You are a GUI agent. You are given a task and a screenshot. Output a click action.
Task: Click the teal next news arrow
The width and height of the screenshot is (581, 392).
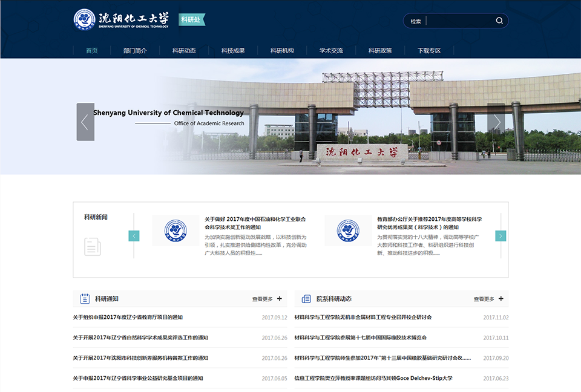point(501,236)
